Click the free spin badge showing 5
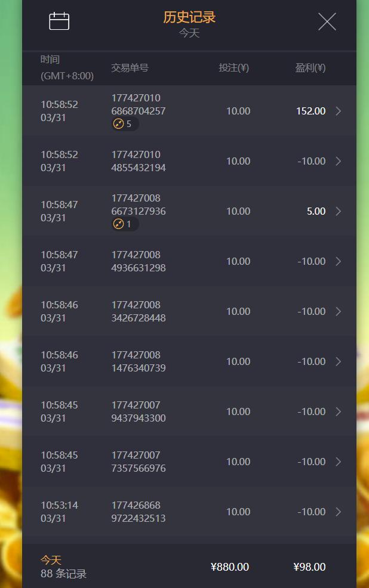This screenshot has height=588, width=369. [x=125, y=124]
